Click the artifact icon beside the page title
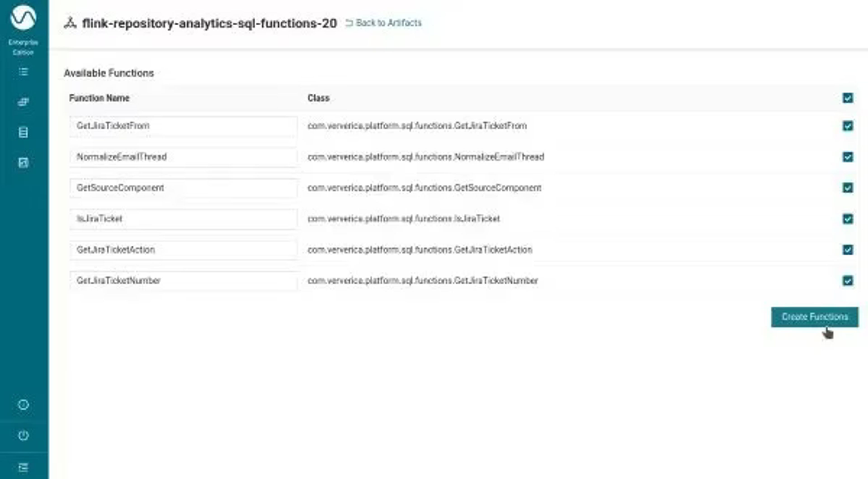The height and width of the screenshot is (479, 868). pos(70,23)
